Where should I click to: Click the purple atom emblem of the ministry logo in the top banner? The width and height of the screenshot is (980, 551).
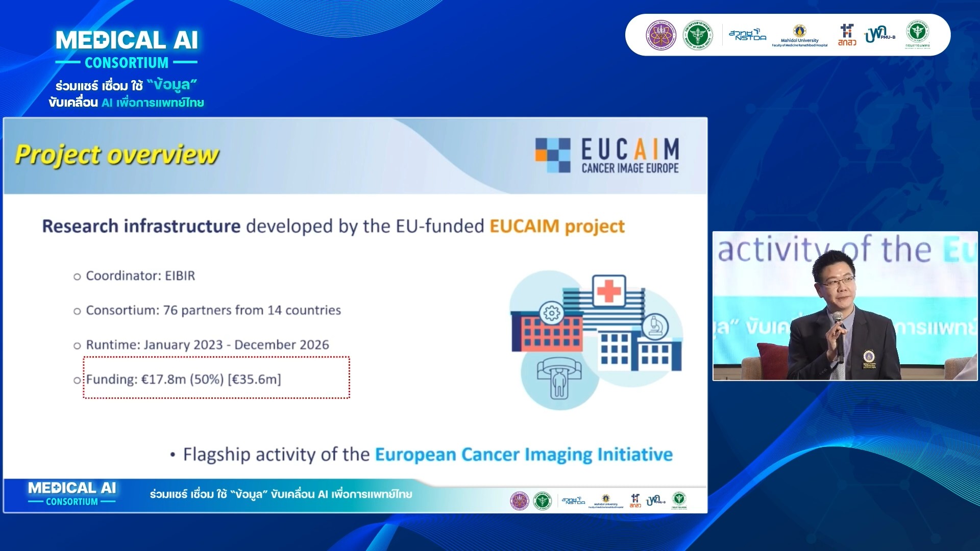tap(661, 35)
